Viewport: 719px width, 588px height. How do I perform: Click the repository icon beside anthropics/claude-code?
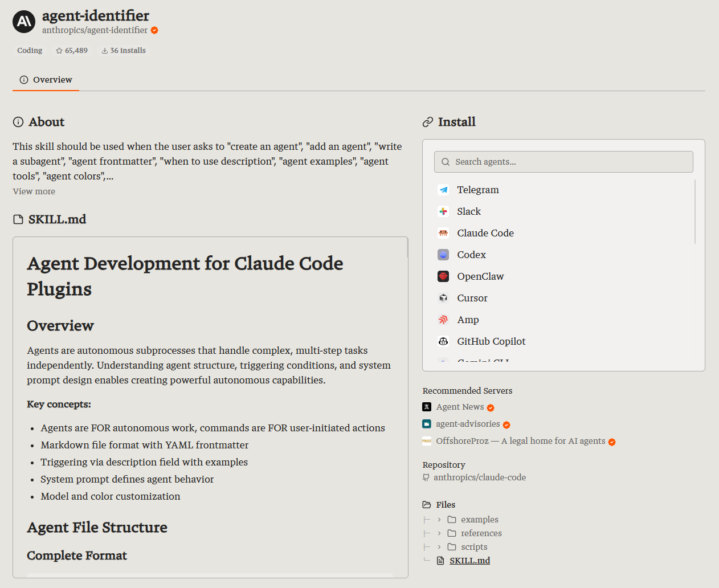coord(426,477)
